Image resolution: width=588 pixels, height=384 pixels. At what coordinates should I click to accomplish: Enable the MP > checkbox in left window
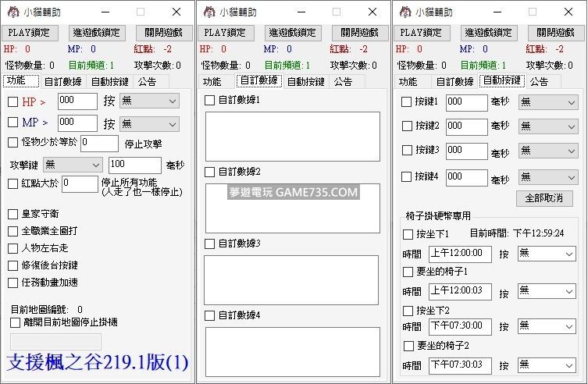(13, 122)
